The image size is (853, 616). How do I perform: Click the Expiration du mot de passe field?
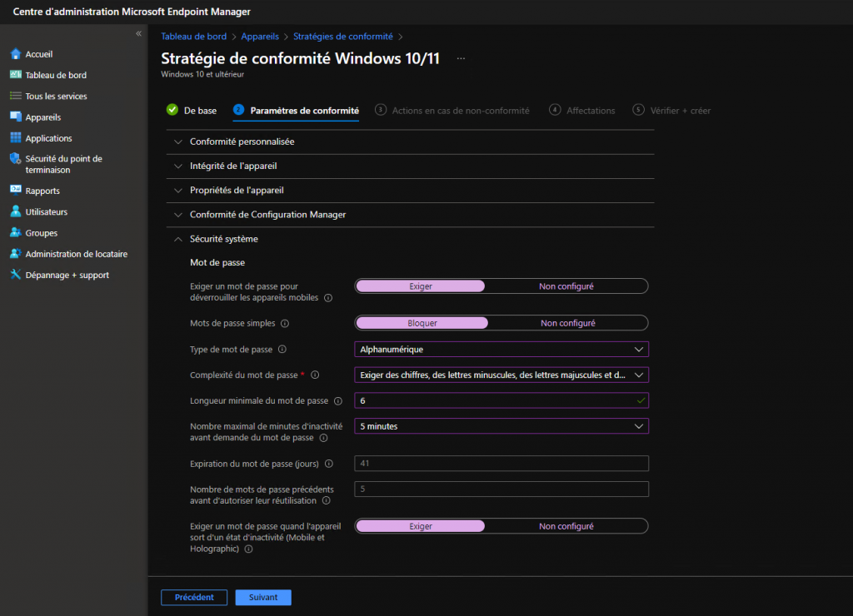[x=501, y=463]
